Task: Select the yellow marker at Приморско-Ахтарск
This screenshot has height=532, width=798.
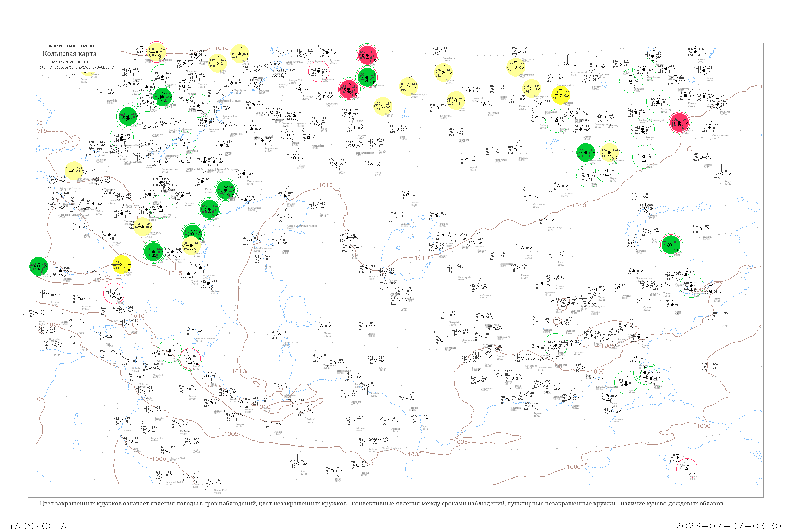Action: [x=74, y=171]
